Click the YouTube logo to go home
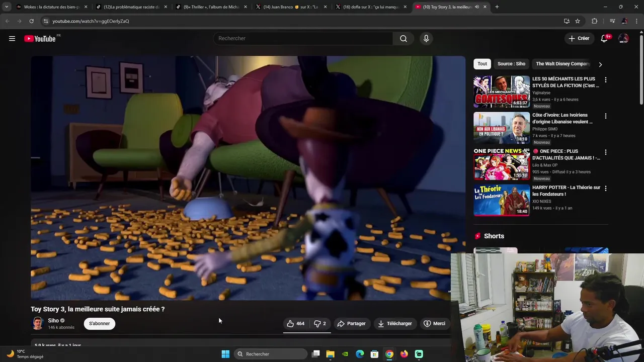The image size is (644, 362). point(40,39)
